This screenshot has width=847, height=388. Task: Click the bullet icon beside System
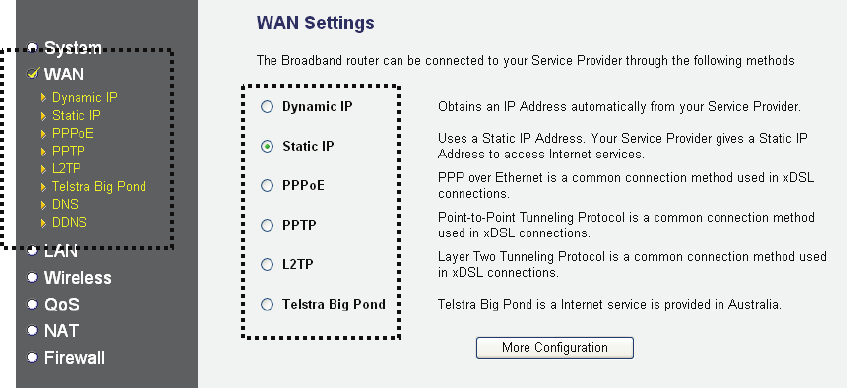[32, 48]
